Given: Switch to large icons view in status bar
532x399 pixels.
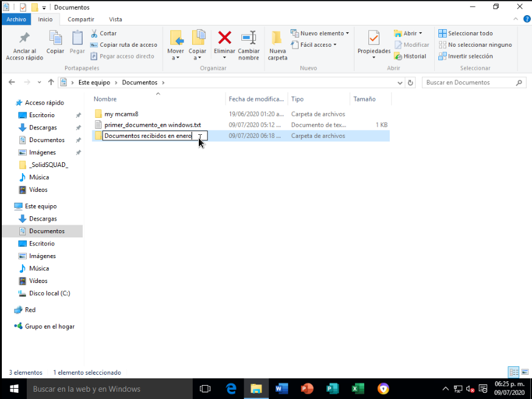Looking at the screenshot, I should [525, 372].
